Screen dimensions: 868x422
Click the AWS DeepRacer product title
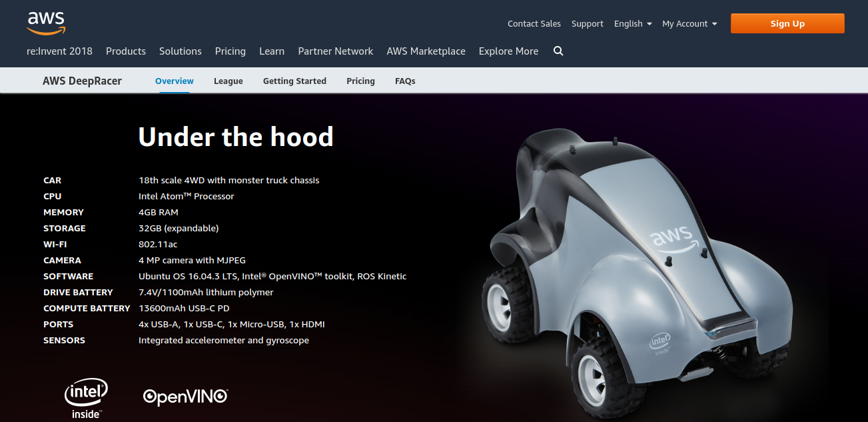point(82,81)
